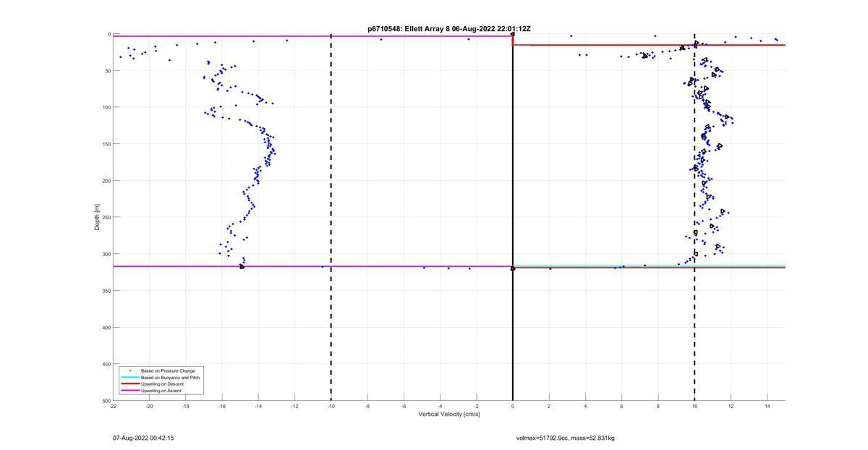
Task: Click depth-axis tick label '350'
Action: pos(106,291)
